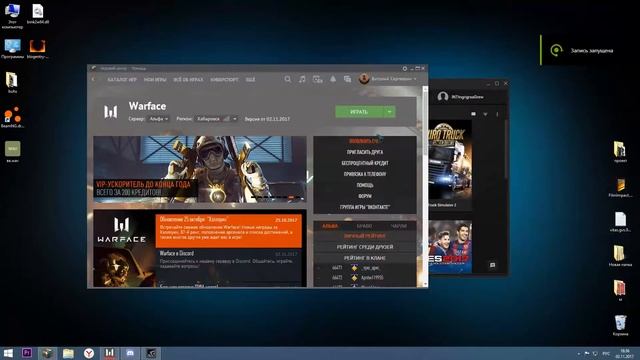
Task: Open settings gear in the game center title bar
Action: click(404, 69)
